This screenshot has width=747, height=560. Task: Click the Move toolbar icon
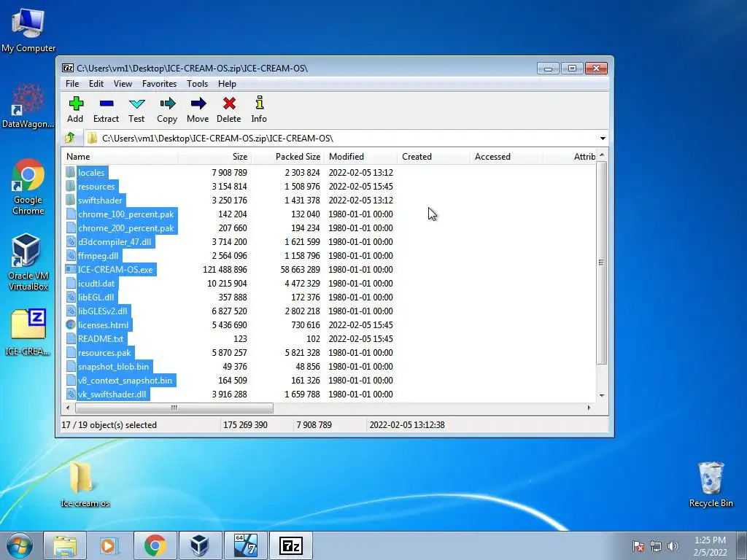point(198,104)
